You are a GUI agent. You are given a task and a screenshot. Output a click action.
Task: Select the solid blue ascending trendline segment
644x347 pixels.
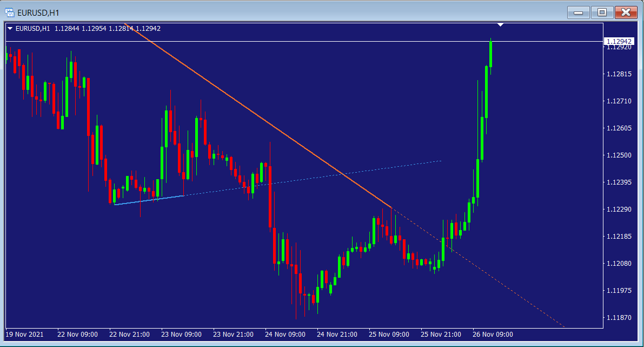[x=149, y=200]
